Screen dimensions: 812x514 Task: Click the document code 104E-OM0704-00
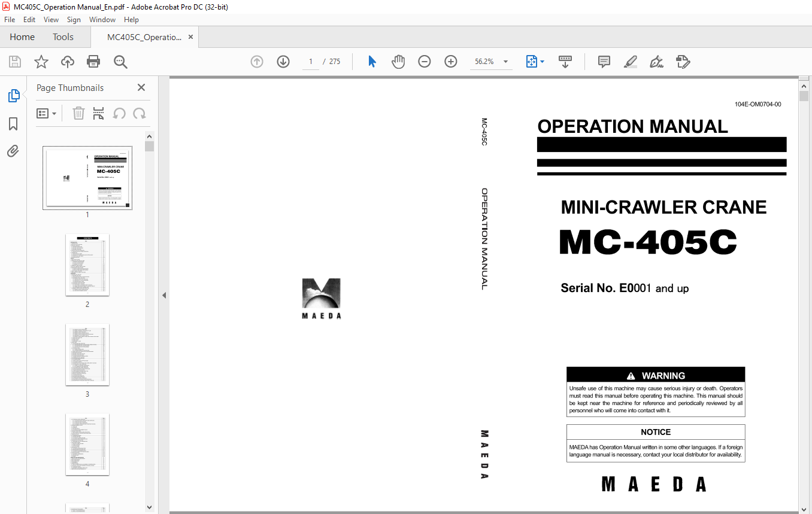pyautogui.click(x=758, y=104)
